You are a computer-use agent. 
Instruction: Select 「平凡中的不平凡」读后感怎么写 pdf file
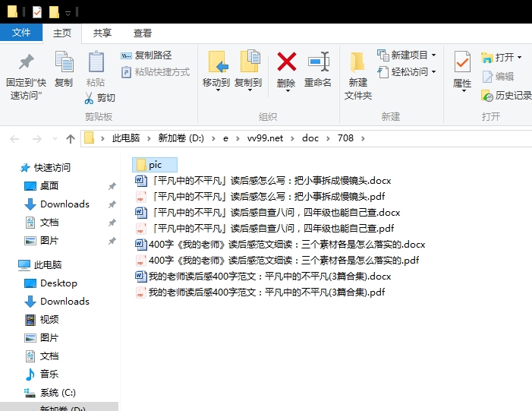point(260,196)
